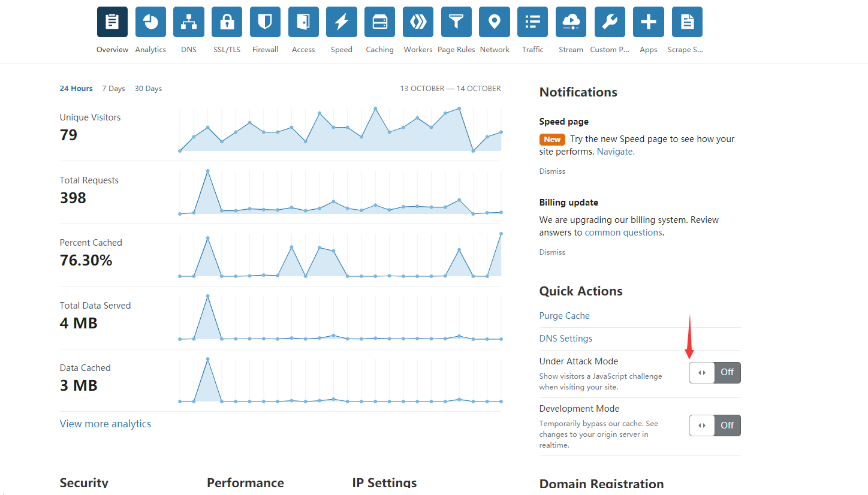The image size is (868, 495).
Task: Open the Stream cloud icon
Action: point(571,22)
